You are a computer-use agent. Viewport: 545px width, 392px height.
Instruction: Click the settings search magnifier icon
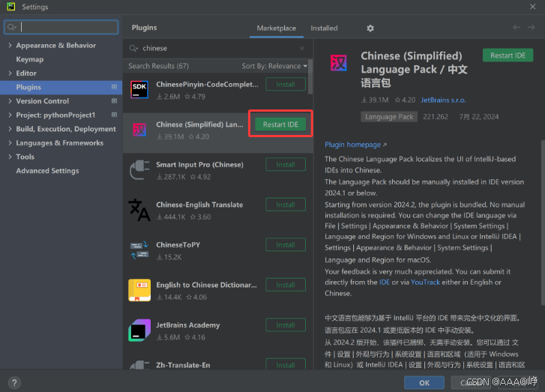[x=11, y=27]
